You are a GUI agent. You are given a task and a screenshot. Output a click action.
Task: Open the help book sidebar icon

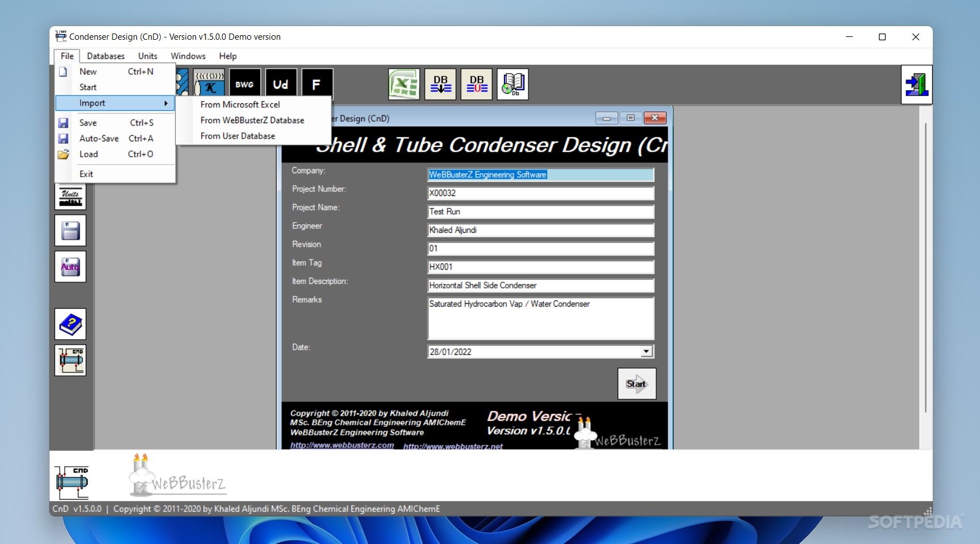coord(70,324)
